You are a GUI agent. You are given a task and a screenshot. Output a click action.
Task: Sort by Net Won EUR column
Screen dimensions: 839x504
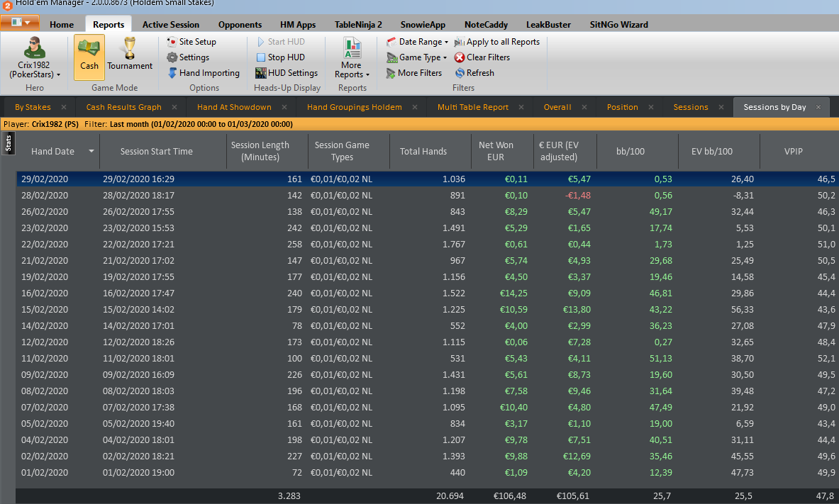496,151
